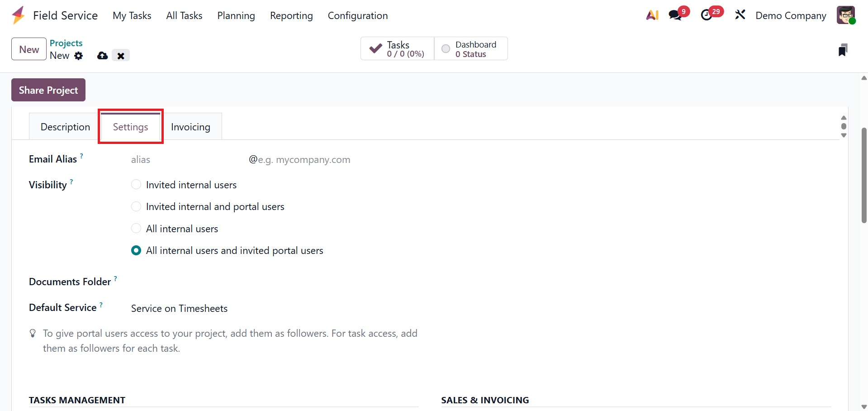This screenshot has height=411, width=868.
Task: Open the activities clock icon
Action: (x=706, y=15)
